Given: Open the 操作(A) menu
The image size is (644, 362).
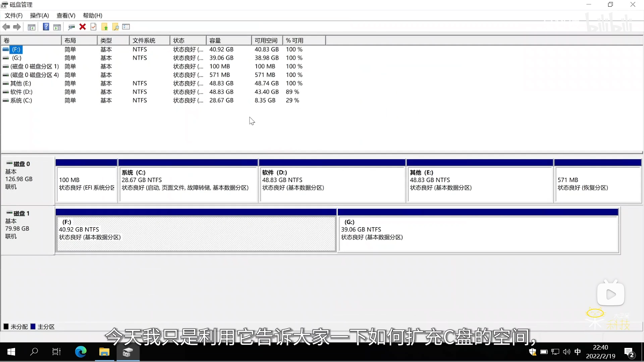Looking at the screenshot, I should (x=39, y=15).
